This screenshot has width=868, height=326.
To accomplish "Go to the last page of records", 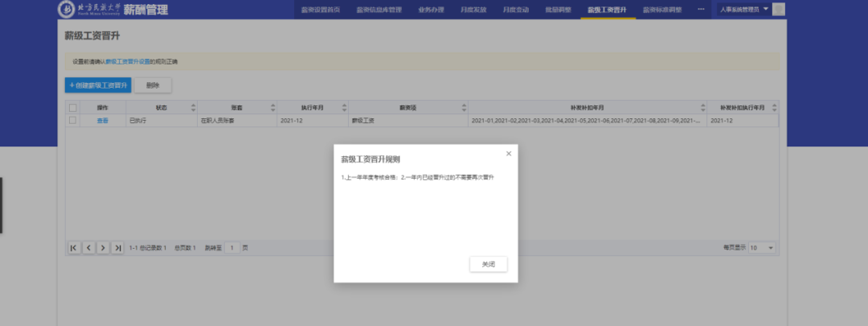I will 117,248.
